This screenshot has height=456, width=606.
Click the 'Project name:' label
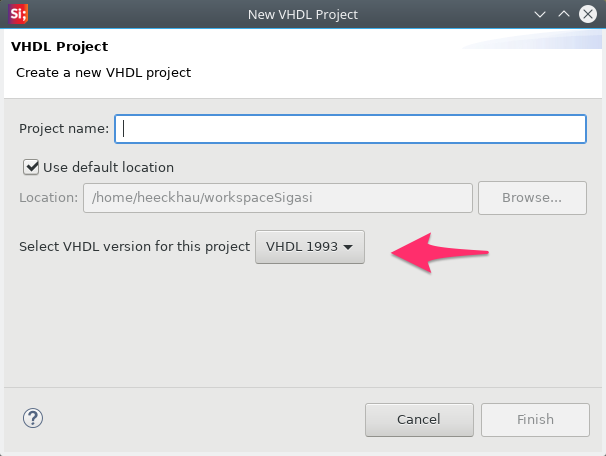point(64,129)
